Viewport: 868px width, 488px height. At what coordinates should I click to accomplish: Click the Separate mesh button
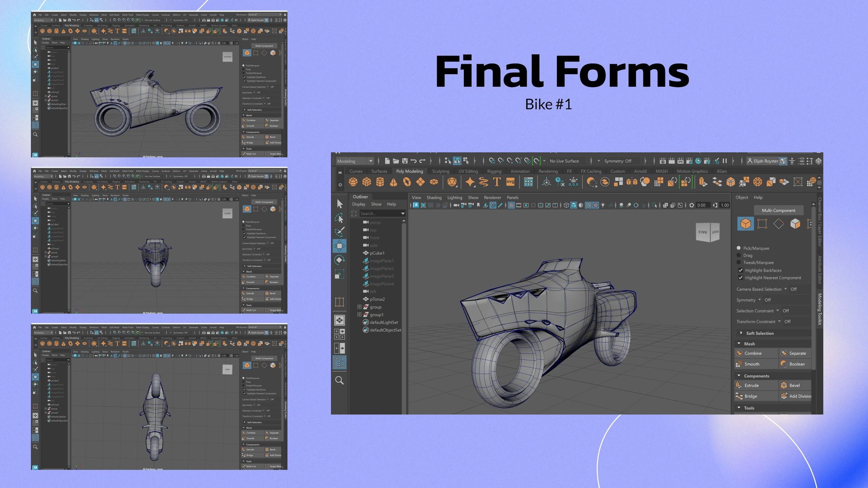pyautogui.click(x=796, y=353)
